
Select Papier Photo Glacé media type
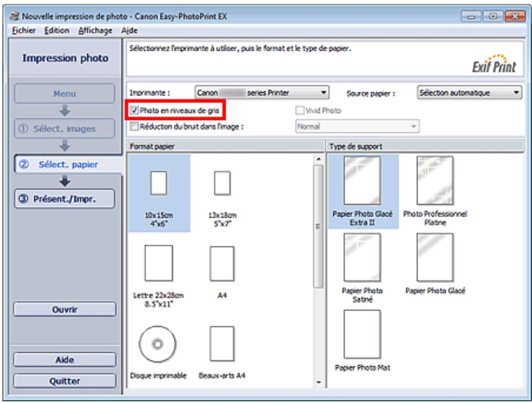[x=435, y=257]
